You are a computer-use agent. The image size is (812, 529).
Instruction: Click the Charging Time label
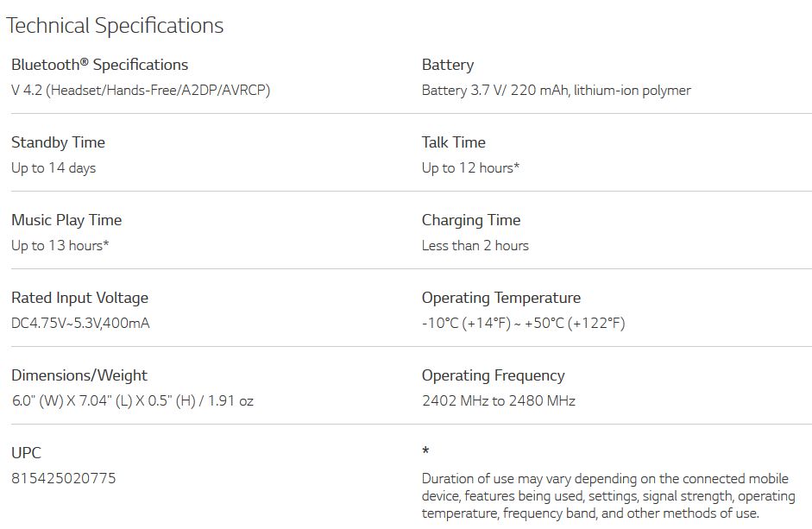coord(471,220)
